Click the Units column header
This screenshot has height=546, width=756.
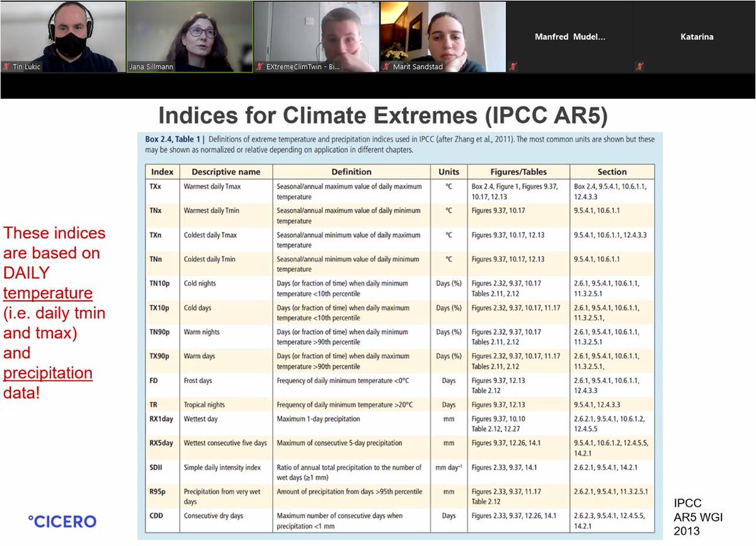(x=449, y=171)
